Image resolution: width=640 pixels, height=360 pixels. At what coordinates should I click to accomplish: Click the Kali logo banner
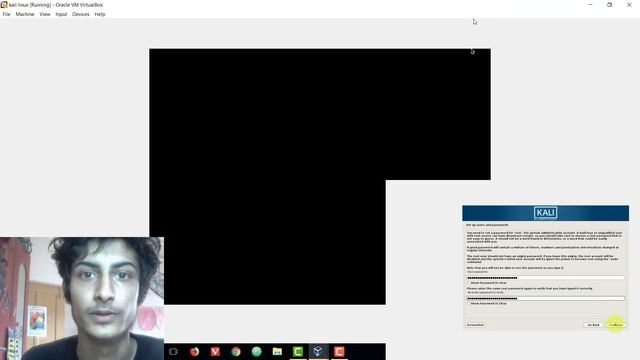tap(545, 213)
